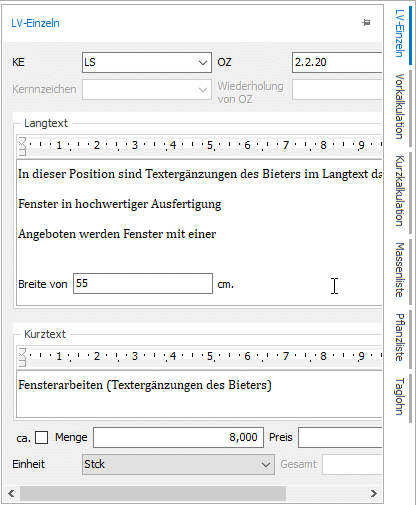Toggle the ca. checkbox
The image size is (416, 505).
(x=41, y=437)
